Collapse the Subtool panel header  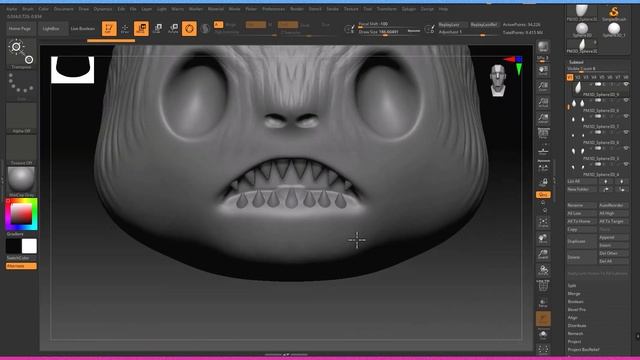(576, 62)
